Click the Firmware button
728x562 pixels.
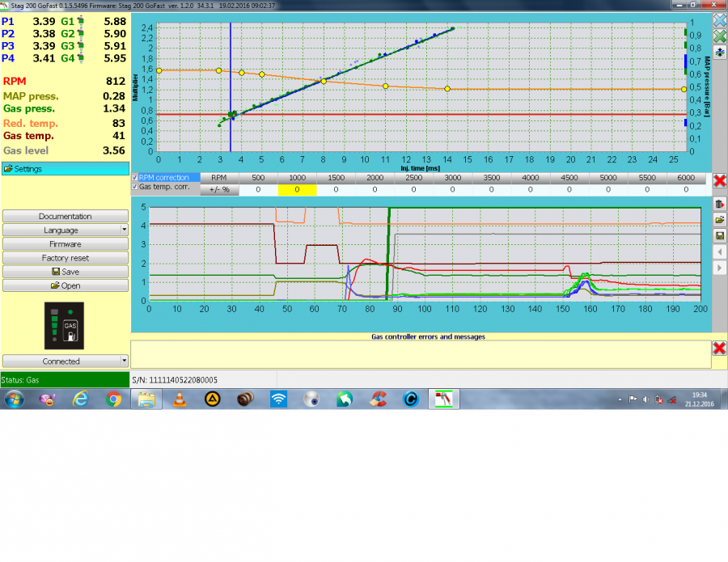pyautogui.click(x=66, y=244)
